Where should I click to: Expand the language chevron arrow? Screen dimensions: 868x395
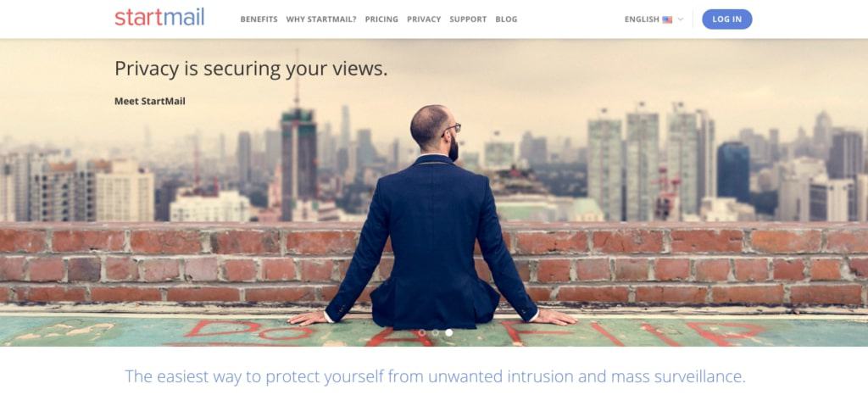[681, 19]
